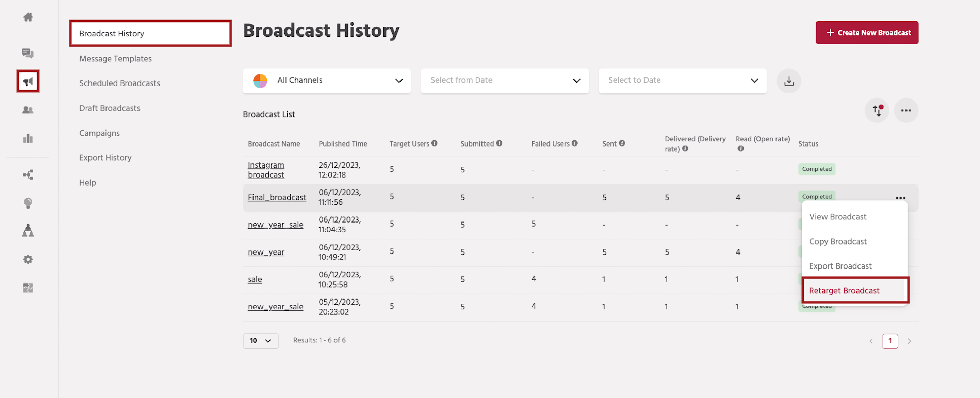The height and width of the screenshot is (398, 980).
Task: Click Create New Broadcast button
Action: (x=867, y=33)
